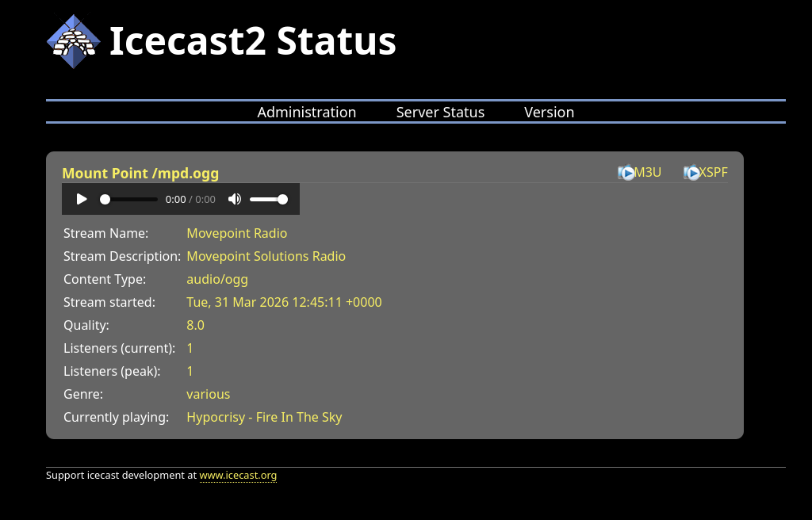Click the 0:00 / 0:00 time display
Screen dimensions: 812x520
[x=190, y=200]
